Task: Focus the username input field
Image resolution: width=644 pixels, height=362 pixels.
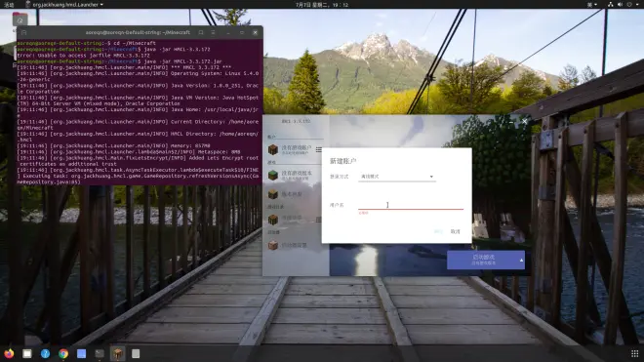Action: point(411,205)
